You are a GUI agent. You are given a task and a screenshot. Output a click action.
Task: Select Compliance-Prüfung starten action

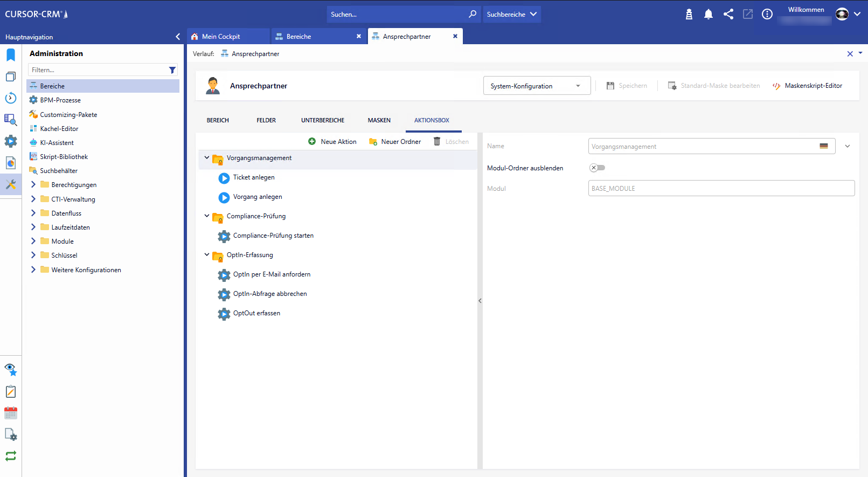(273, 236)
